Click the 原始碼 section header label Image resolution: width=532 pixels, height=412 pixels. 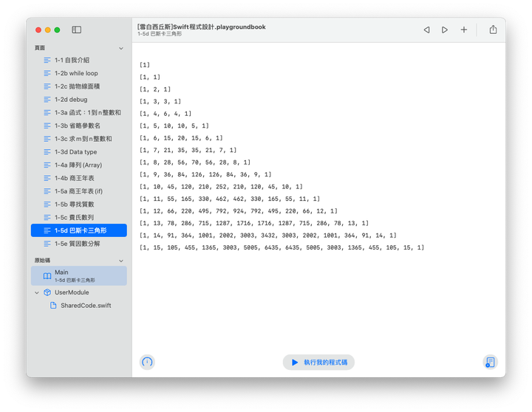pos(42,261)
